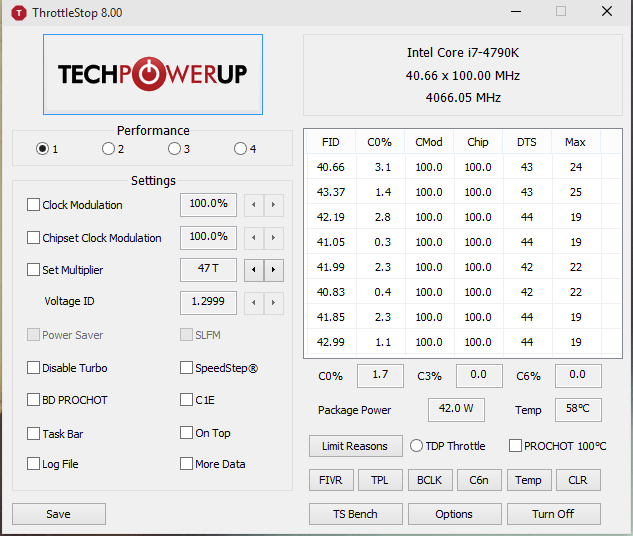
Task: Check the SpeedStep option
Action: pyautogui.click(x=186, y=368)
